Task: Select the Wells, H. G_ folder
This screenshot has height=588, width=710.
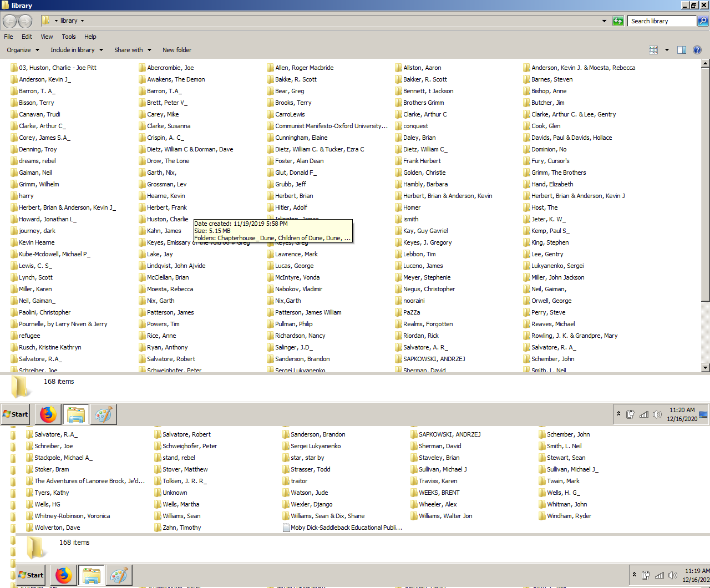Action: (x=560, y=493)
